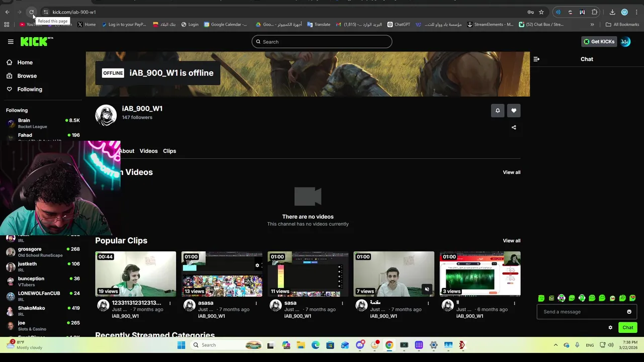
Task: Insert the first green Kick emote
Action: (x=541, y=298)
